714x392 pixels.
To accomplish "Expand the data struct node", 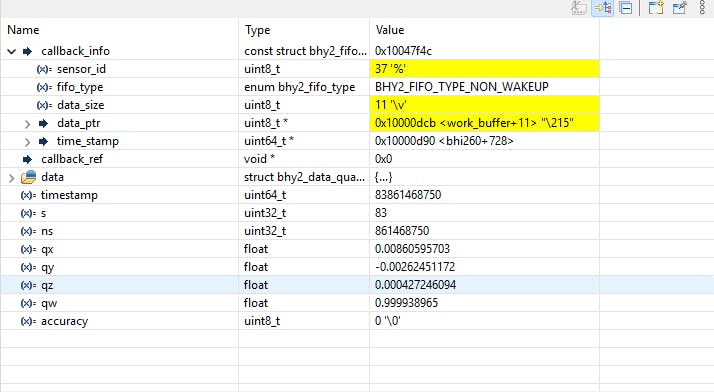I will pos(11,178).
